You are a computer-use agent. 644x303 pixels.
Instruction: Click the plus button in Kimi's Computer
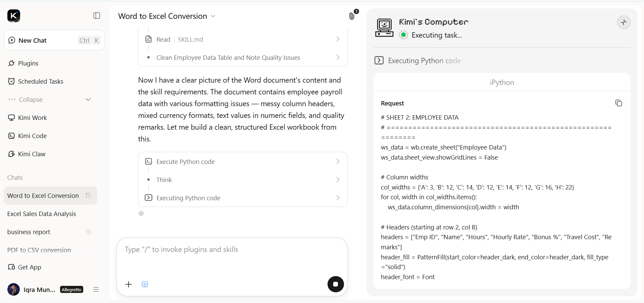tap(624, 22)
